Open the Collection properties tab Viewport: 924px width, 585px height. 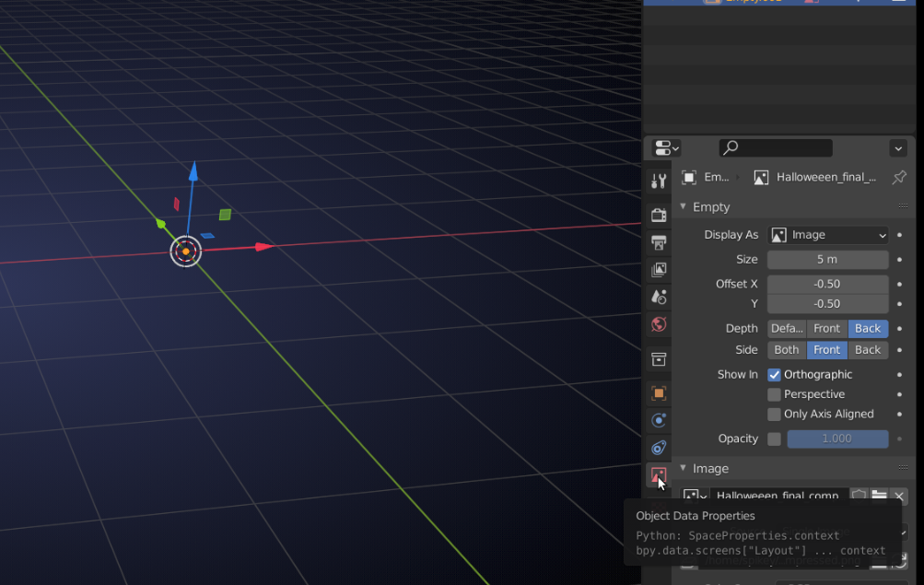click(x=659, y=358)
